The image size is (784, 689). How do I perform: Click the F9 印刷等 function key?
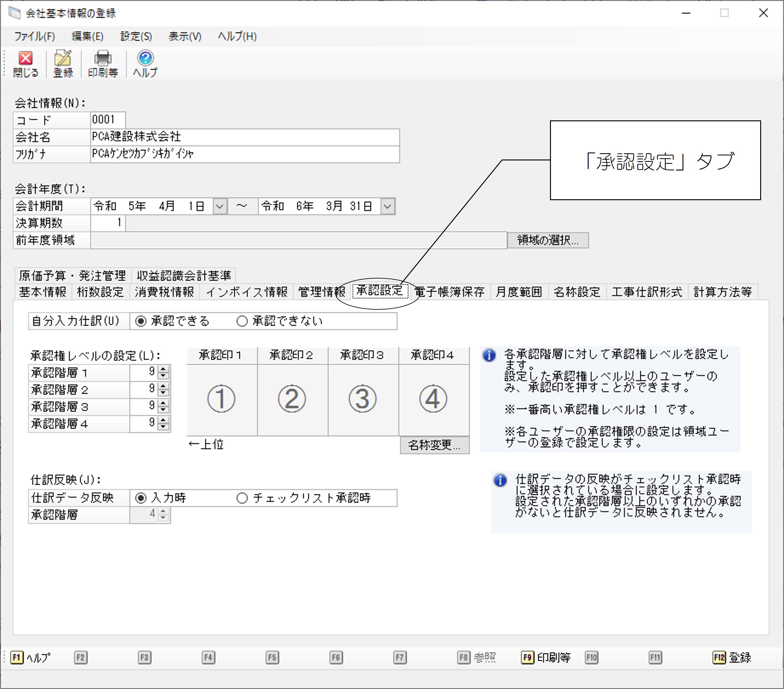click(x=546, y=657)
